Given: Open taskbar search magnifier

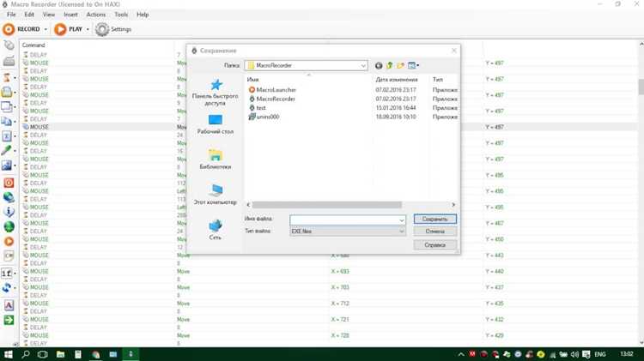Looking at the screenshot, I should coord(26,354).
